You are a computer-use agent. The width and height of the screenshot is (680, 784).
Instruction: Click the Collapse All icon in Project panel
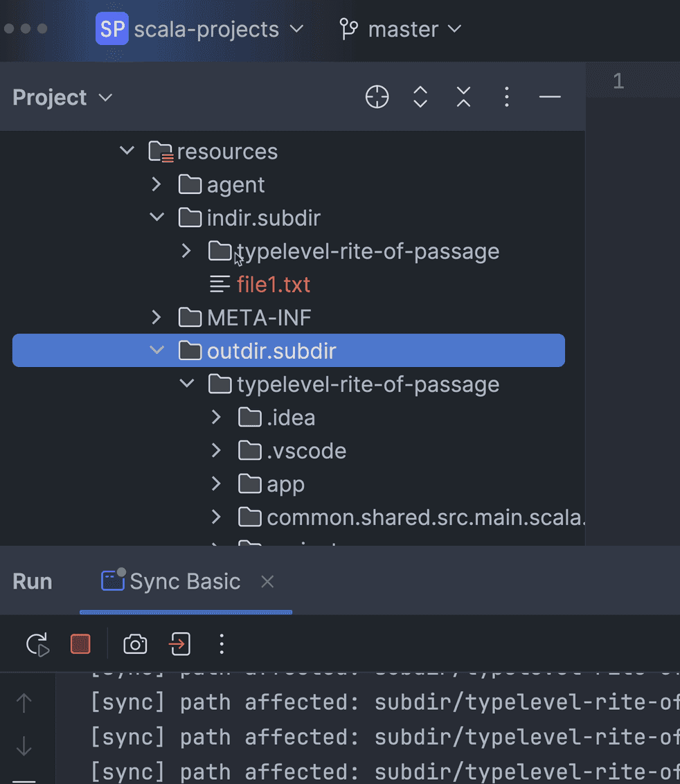[463, 98]
